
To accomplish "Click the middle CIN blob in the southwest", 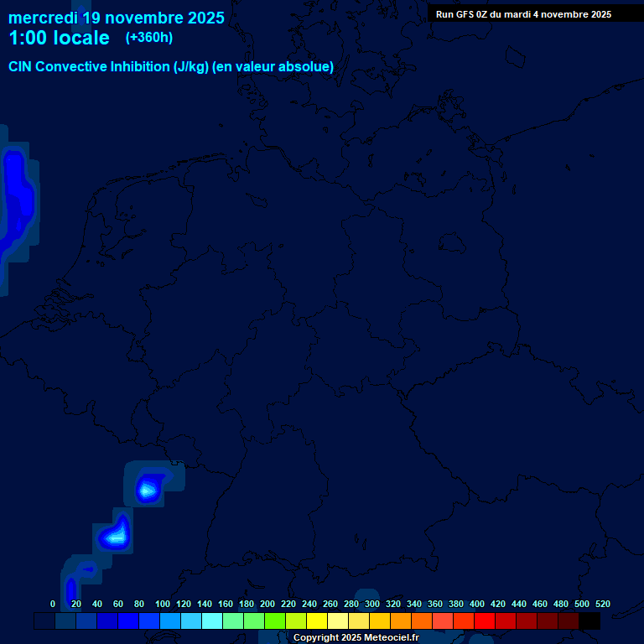I will point(116,534).
